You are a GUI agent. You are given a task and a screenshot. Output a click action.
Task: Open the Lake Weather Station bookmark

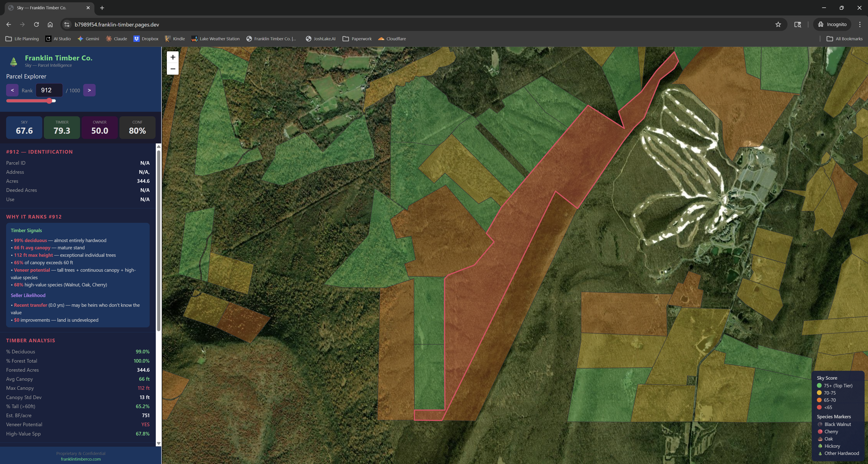point(215,39)
